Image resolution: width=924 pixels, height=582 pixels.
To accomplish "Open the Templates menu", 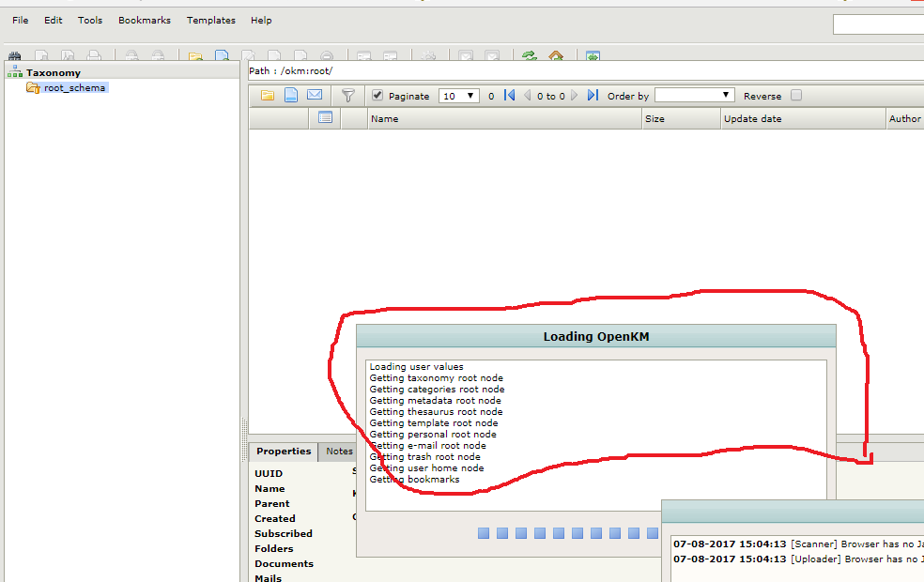I will pos(210,20).
